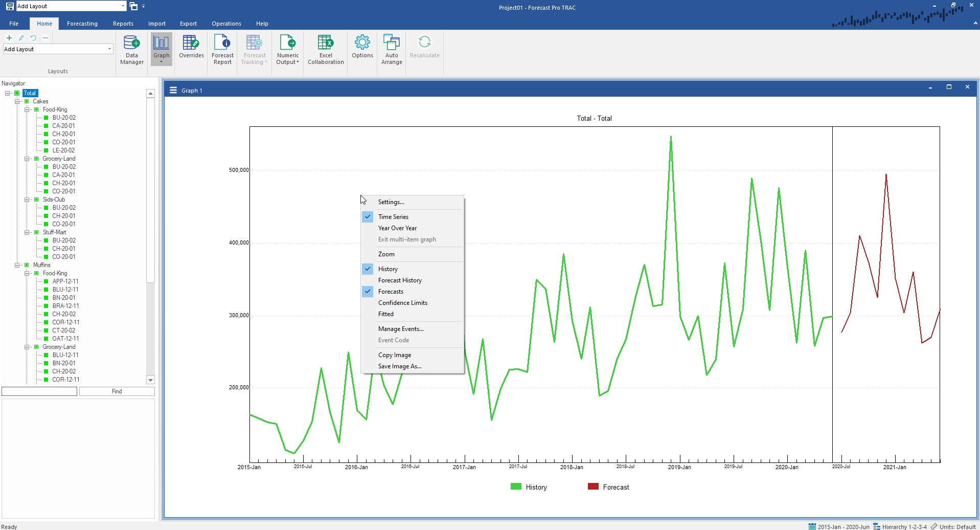Click the Navigator scroll up arrow
The width and height of the screenshot is (980, 530).
tap(150, 93)
